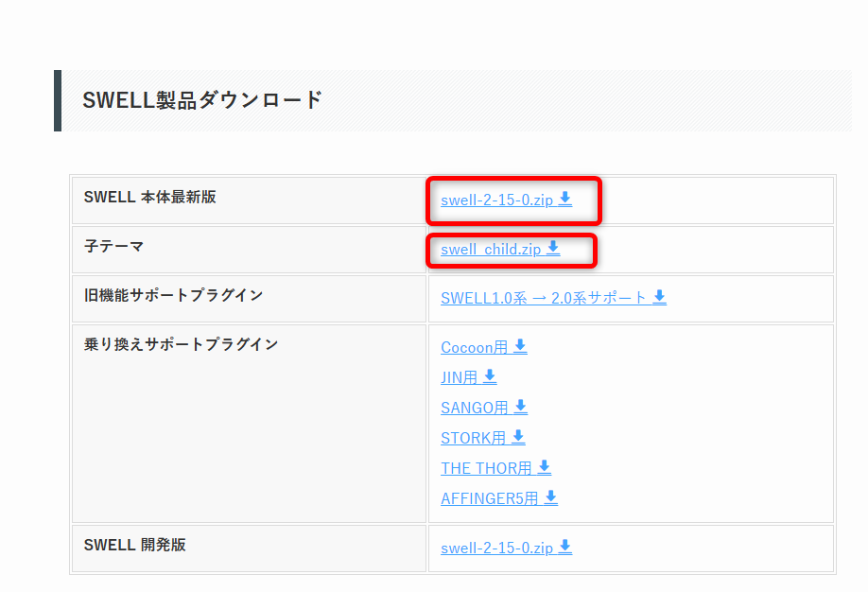Download the swell_child.zip child theme
Viewport: 868px width, 592px height.
click(x=500, y=250)
